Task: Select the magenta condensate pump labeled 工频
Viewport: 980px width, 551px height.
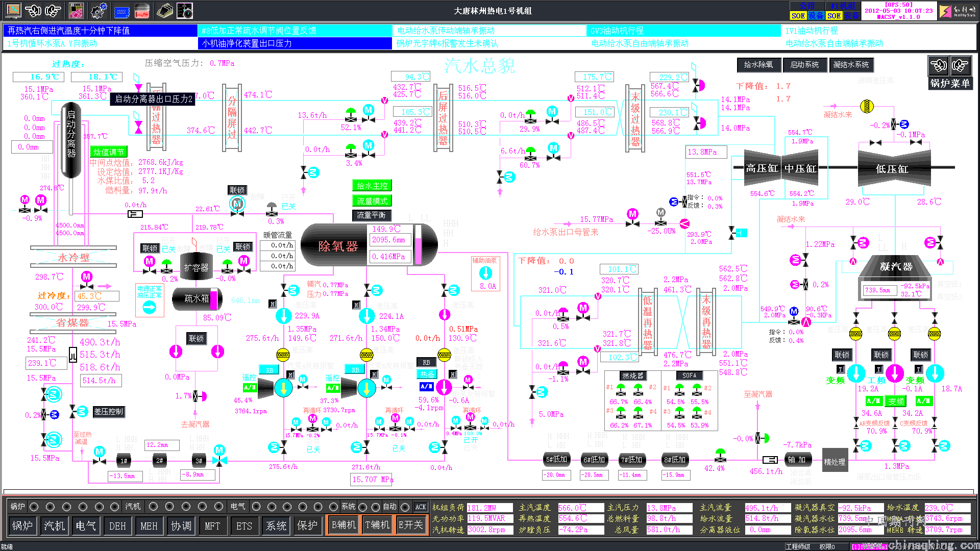Action: (894, 373)
